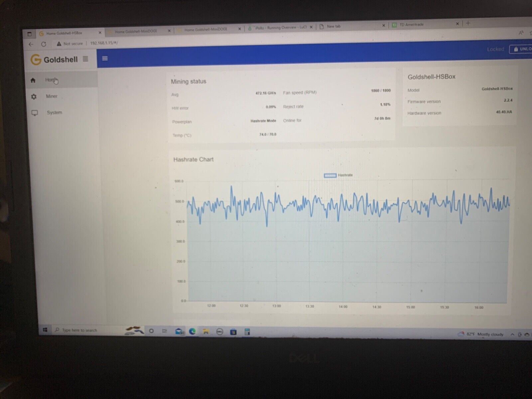Viewport: 532px width, 399px height.
Task: Click the Hashrate Chart heading
Action: [x=193, y=160]
